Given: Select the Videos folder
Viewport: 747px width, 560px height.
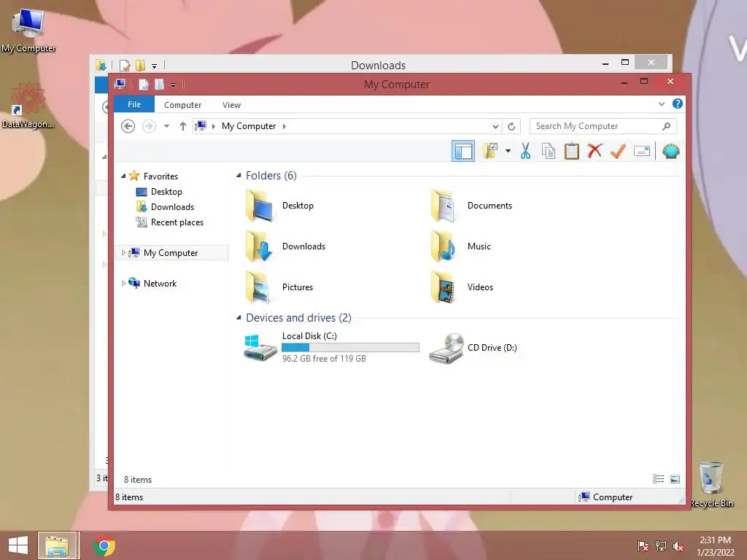Looking at the screenshot, I should click(x=462, y=287).
